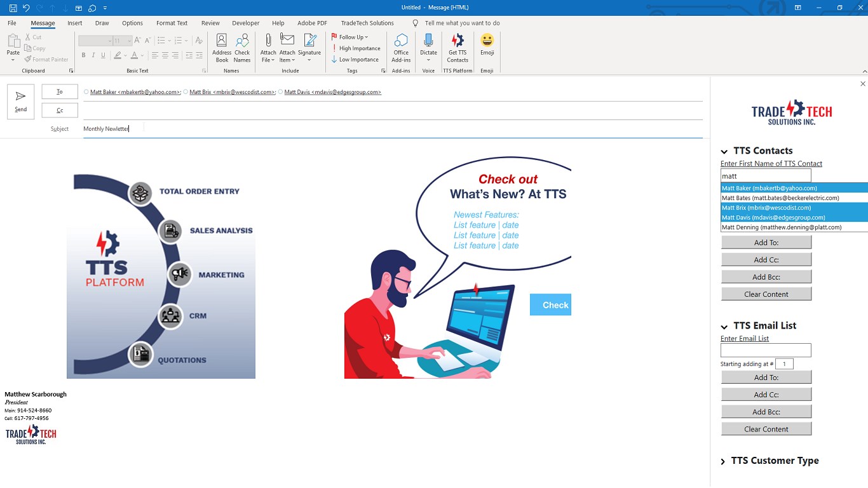Click the TTS contact first name field

[766, 176]
